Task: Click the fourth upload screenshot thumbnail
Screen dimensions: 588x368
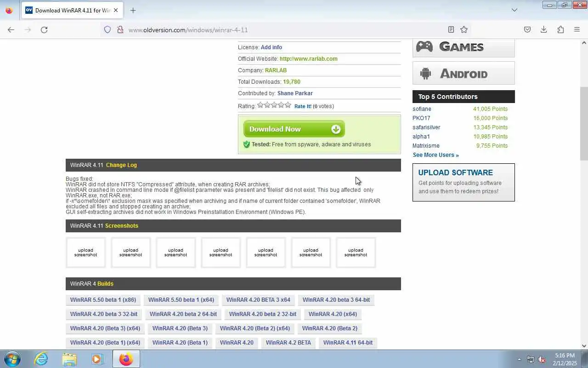Action: (x=220, y=253)
